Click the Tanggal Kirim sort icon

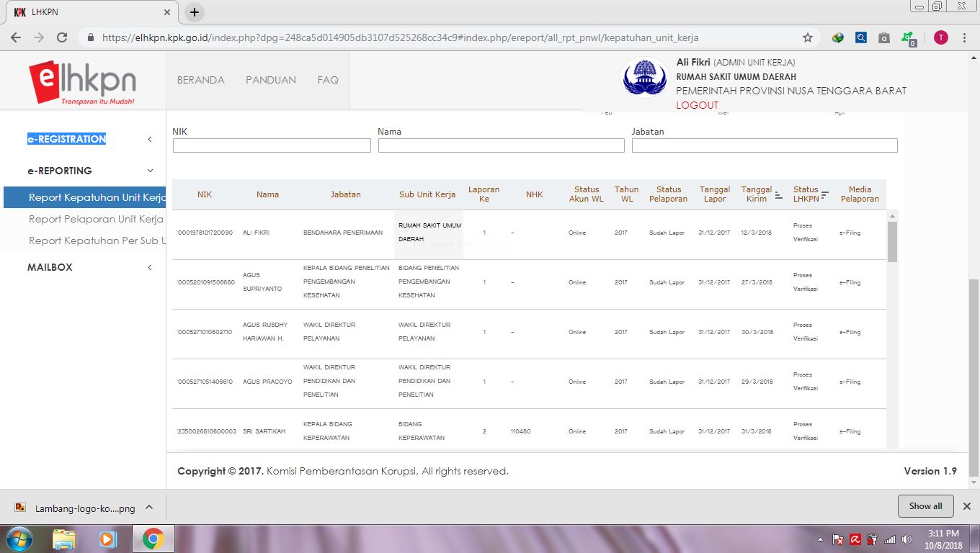point(778,195)
